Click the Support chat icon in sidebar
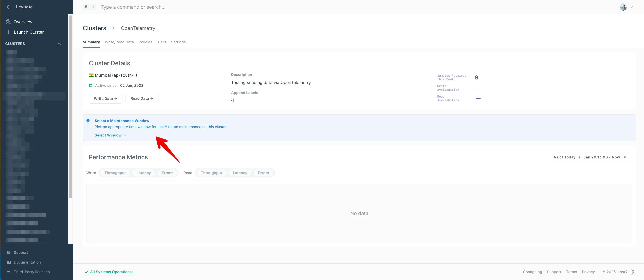This screenshot has height=280, width=644. point(9,252)
